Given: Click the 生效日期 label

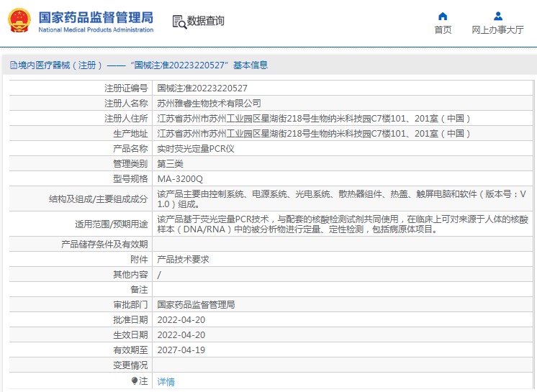Looking at the screenshot, I should click(130, 335).
